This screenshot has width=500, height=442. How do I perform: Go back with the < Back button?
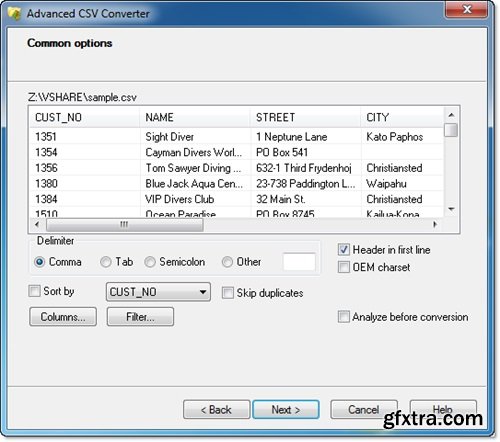coord(216,410)
